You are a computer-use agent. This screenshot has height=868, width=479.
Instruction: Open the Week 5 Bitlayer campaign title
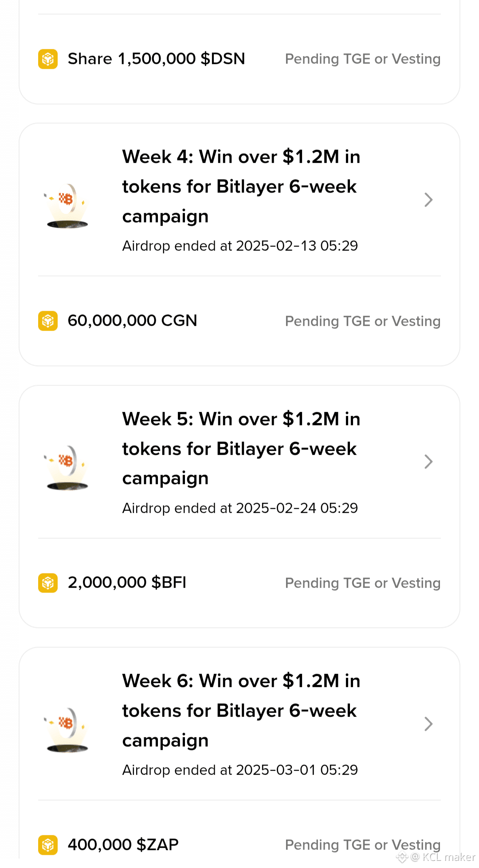tap(241, 448)
